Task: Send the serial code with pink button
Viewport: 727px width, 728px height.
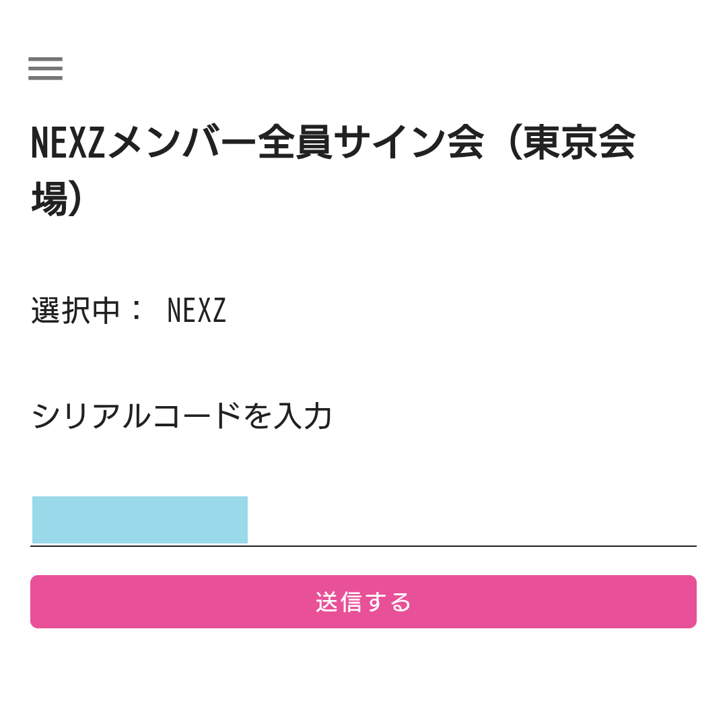Action: [x=363, y=601]
